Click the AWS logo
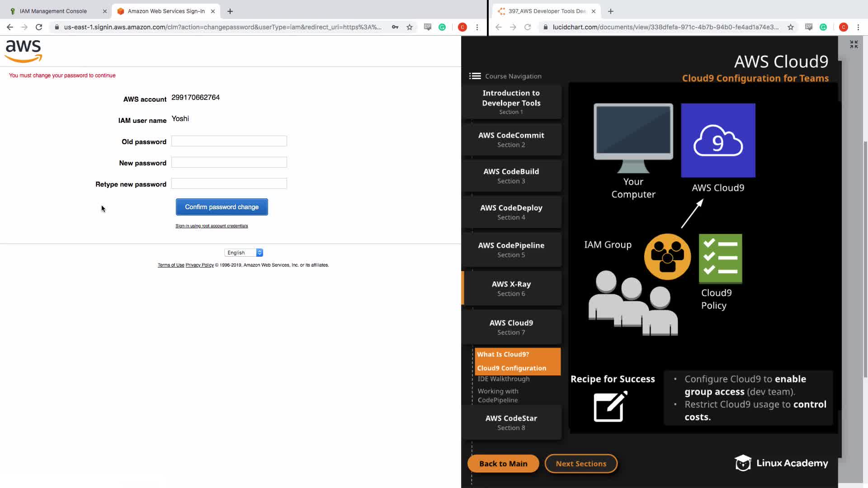 click(x=24, y=51)
